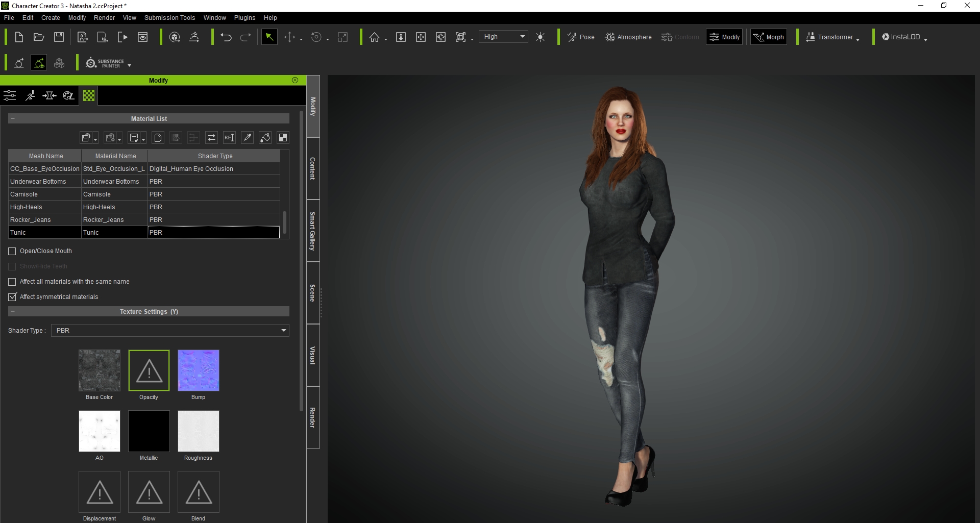The image size is (980, 523).
Task: Collapse the Texture Settings section
Action: [12, 311]
